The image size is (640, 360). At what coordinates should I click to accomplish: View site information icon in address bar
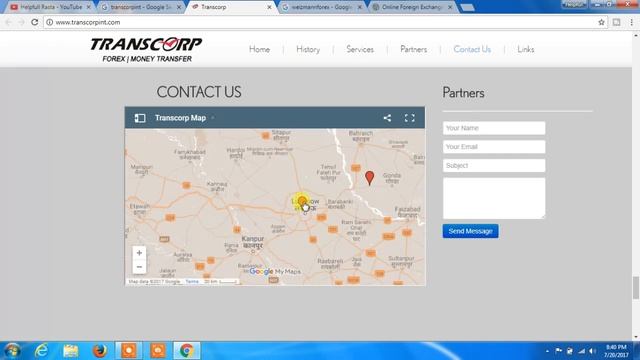pyautogui.click(x=49, y=22)
